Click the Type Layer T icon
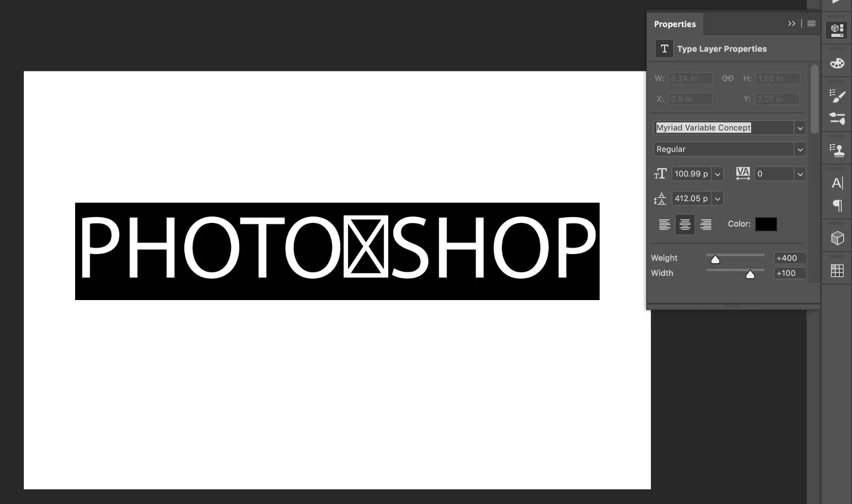The height and width of the screenshot is (504, 852). (664, 49)
